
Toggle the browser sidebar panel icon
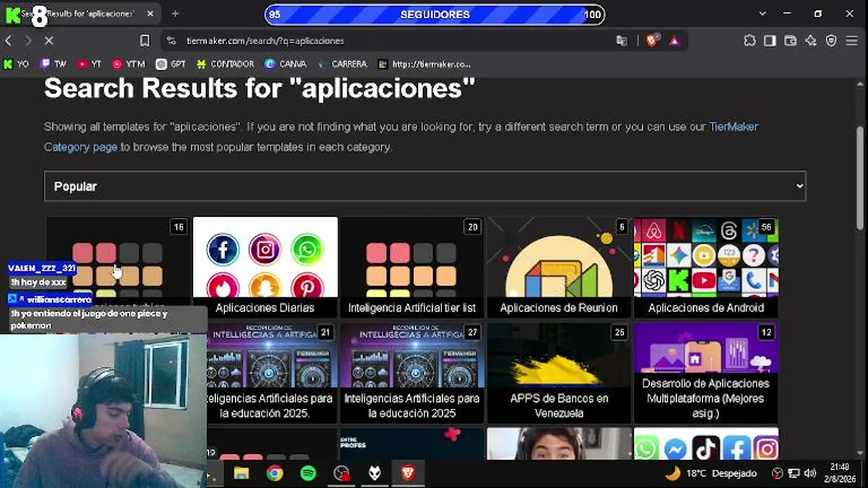[770, 41]
